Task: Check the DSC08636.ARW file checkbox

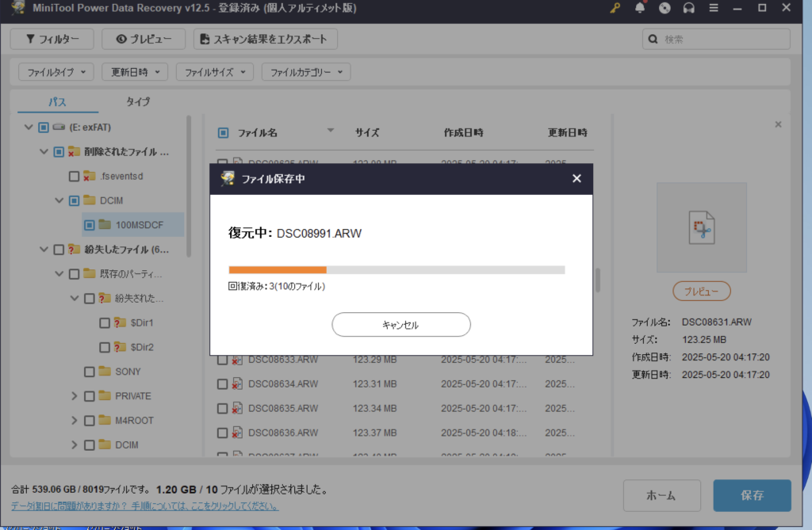Action: (x=222, y=433)
